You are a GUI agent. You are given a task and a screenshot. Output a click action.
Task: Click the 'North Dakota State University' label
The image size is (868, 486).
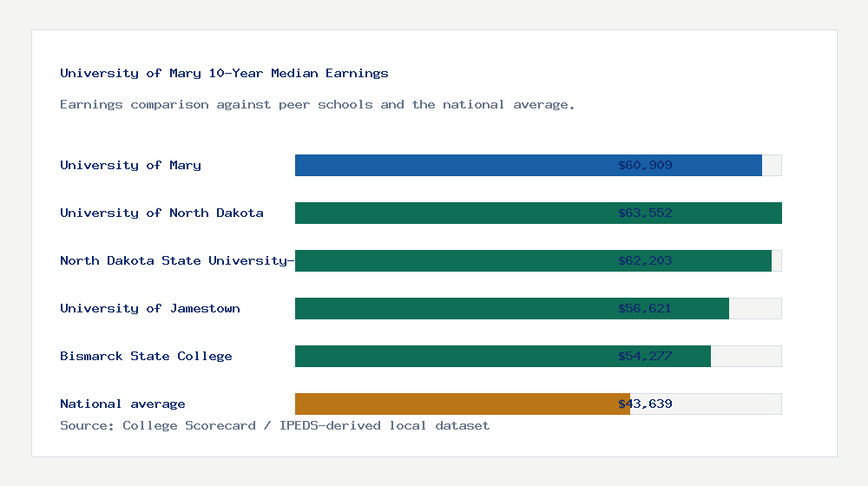(x=176, y=260)
